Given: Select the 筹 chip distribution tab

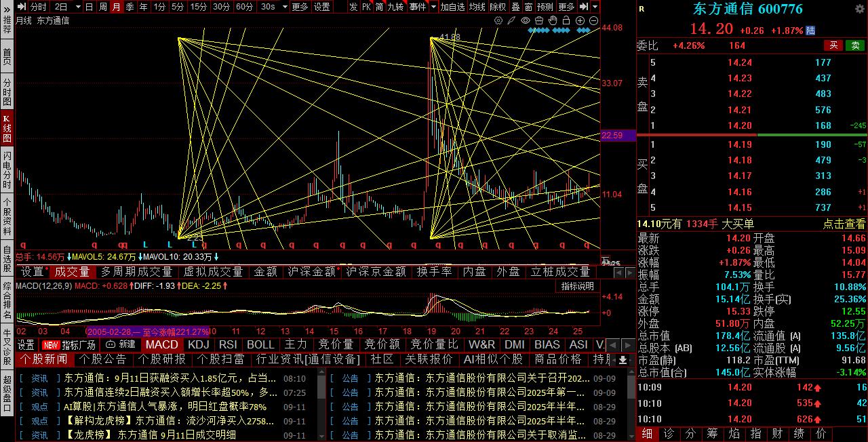Looking at the screenshot, I should pos(712,434).
